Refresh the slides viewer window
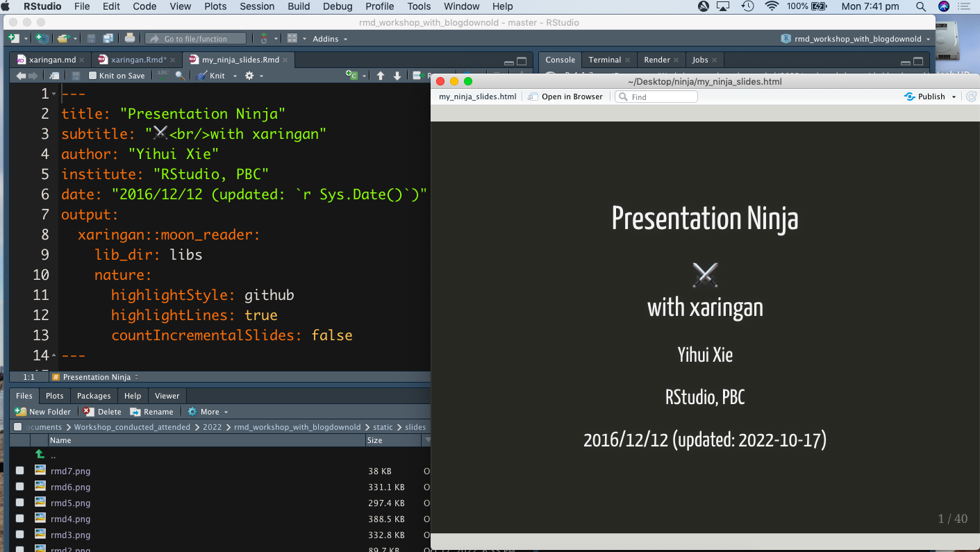Viewport: 980px width, 552px height. click(972, 97)
